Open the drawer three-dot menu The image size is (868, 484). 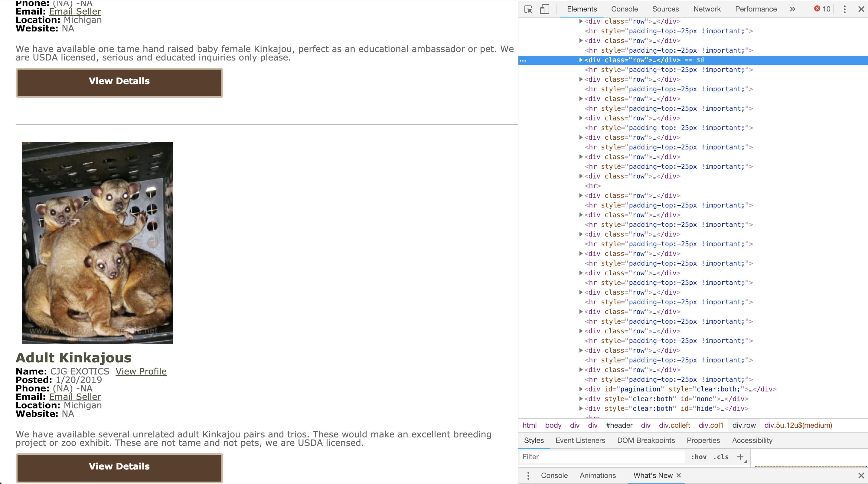528,475
